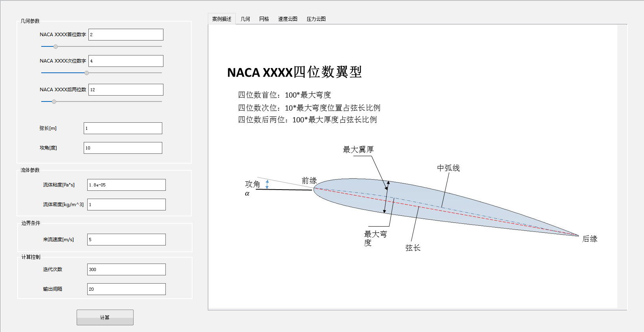
Task: Click the 四位数首位 description line
Action: click(x=284, y=95)
